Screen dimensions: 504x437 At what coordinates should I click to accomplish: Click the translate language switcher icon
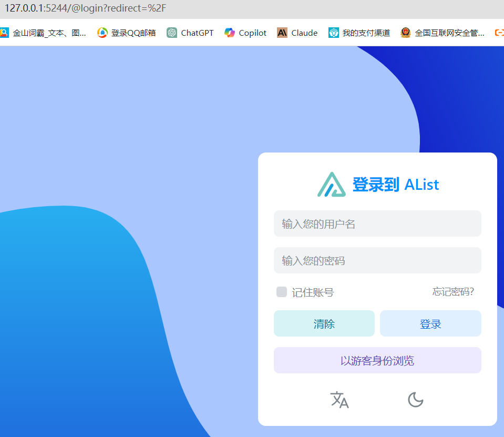tap(339, 400)
